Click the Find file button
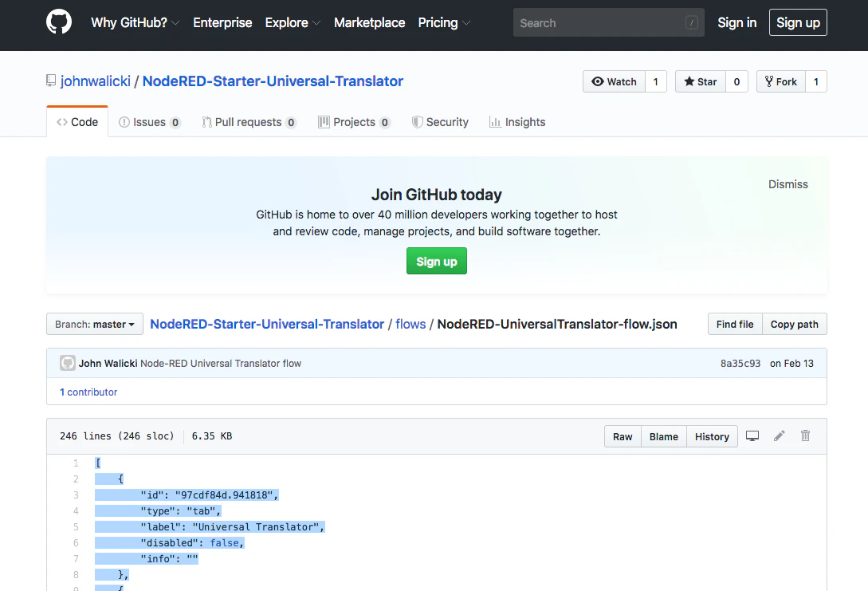Viewport: 868px width, 591px height. 735,324
